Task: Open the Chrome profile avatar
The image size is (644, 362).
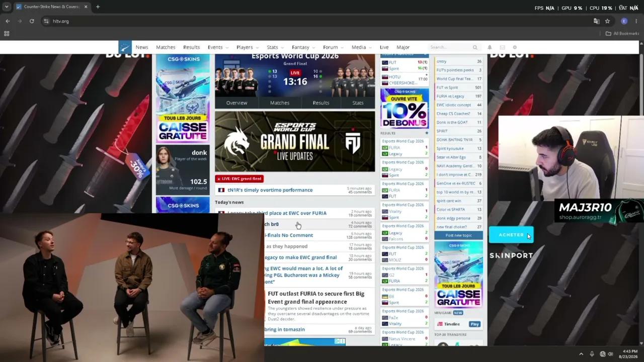Action: click(x=624, y=21)
